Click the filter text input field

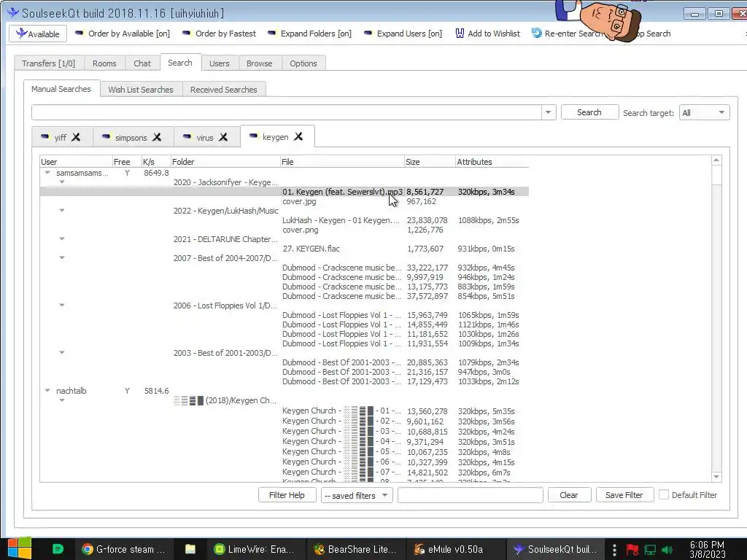point(471,495)
